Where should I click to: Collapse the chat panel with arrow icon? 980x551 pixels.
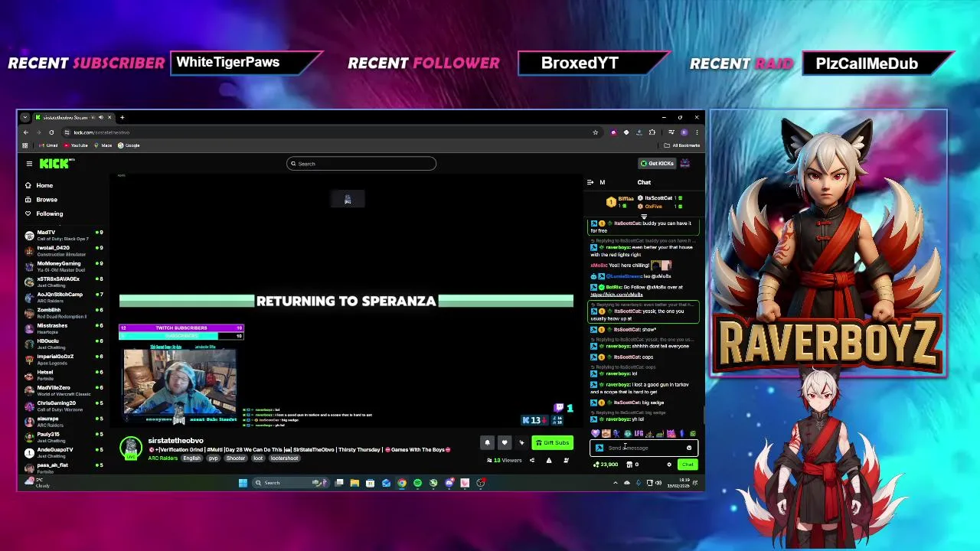coord(590,182)
